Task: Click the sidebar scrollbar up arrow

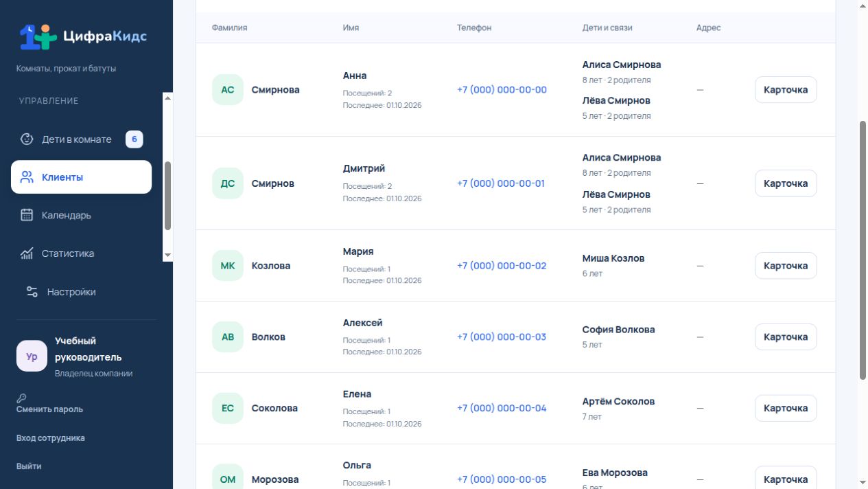Action: [168, 98]
